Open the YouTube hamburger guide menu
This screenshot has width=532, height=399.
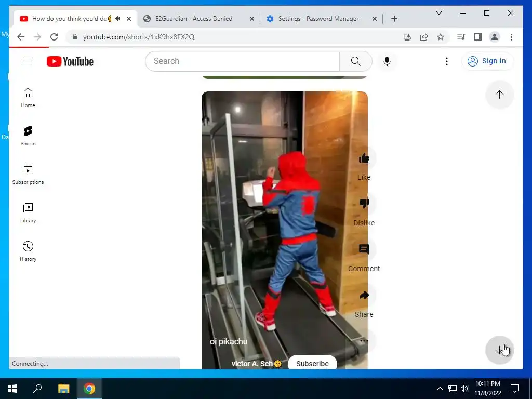pyautogui.click(x=28, y=61)
